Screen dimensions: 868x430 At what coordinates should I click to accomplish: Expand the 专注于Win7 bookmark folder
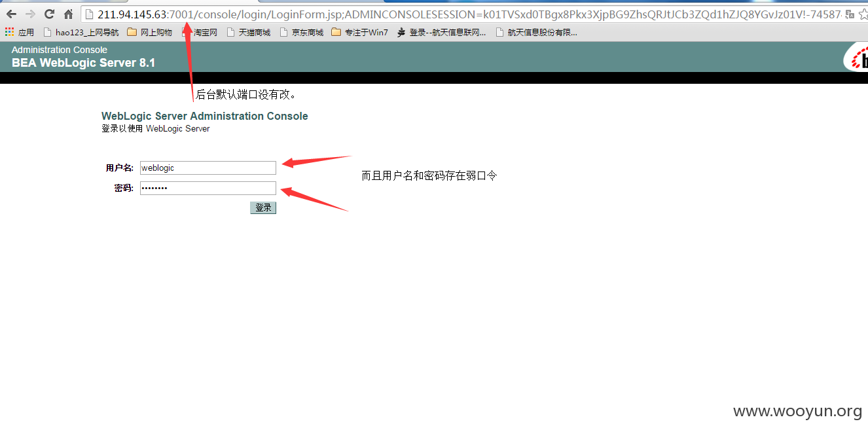click(x=359, y=32)
